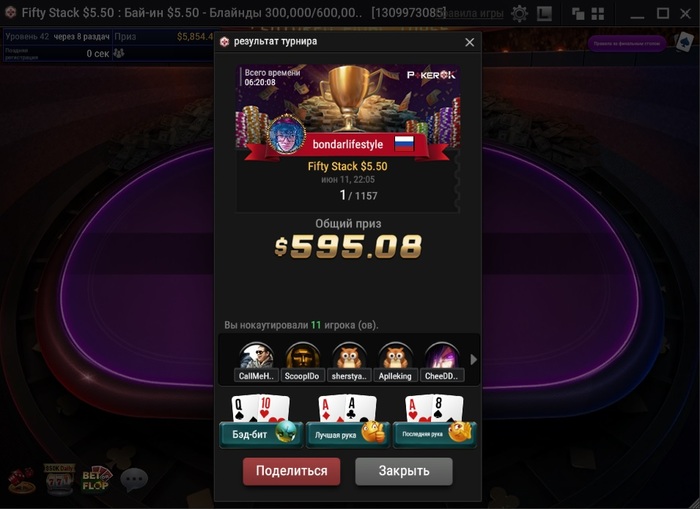Click the red Поделиться button
The image size is (700, 509).
(292, 471)
